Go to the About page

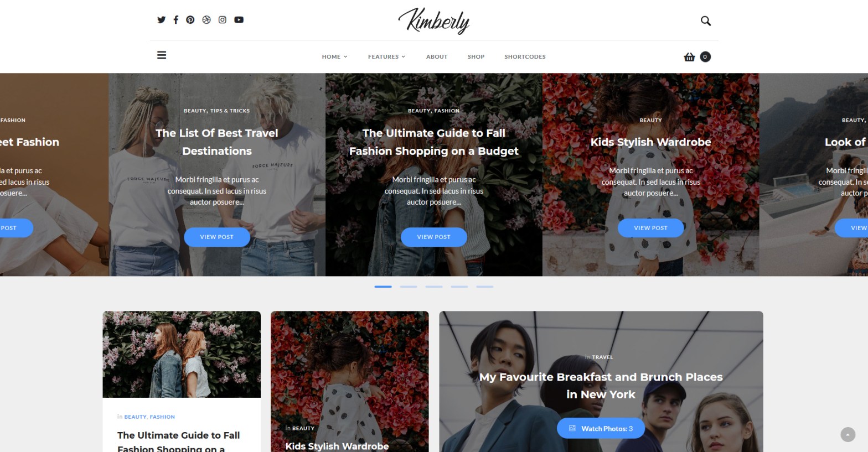point(437,56)
